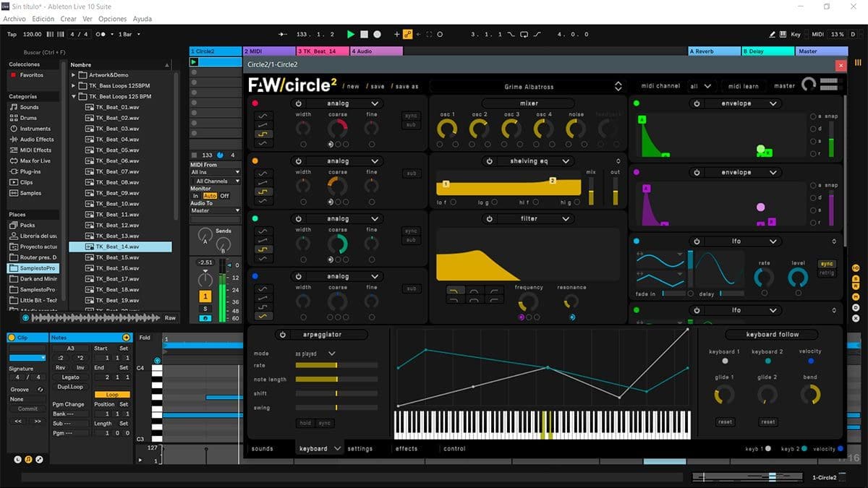
Task: Expand the Artwork&Demo folder
Action: 74,75
